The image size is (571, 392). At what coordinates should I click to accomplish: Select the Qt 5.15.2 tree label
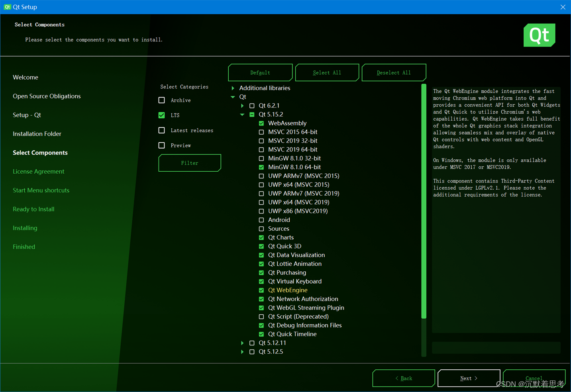(x=271, y=114)
